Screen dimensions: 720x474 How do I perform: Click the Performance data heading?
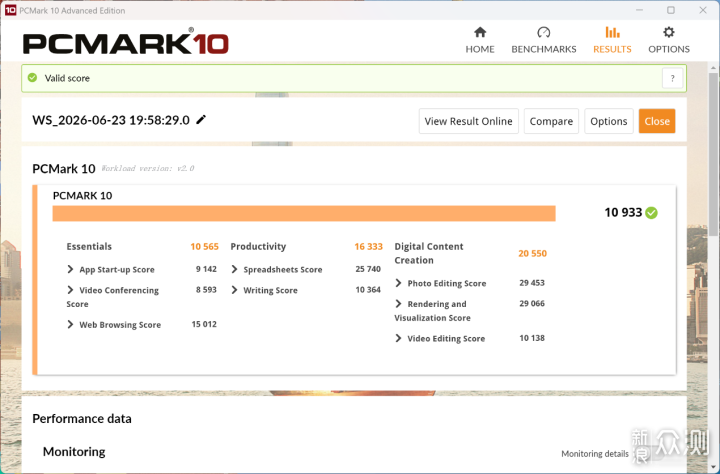click(x=82, y=419)
